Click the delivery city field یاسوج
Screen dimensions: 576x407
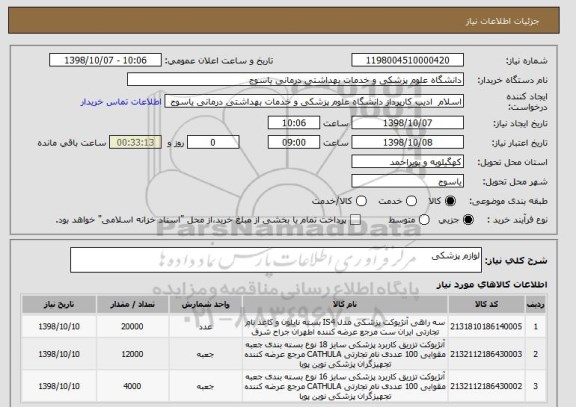point(407,181)
